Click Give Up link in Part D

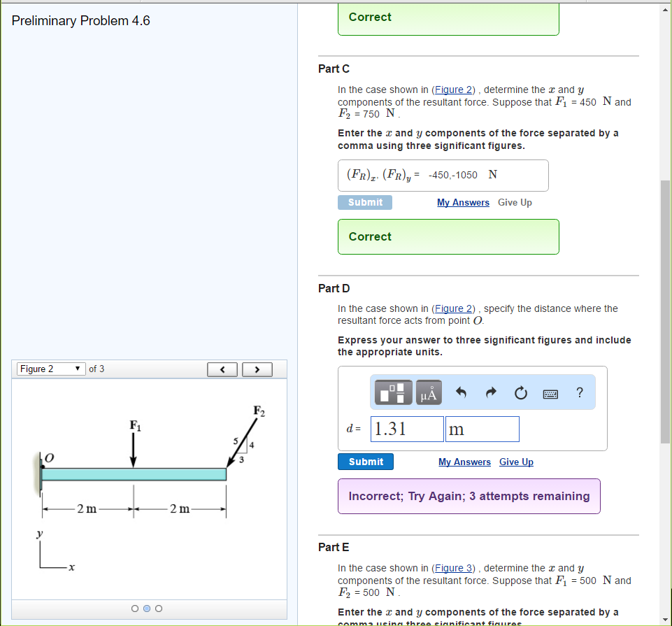click(x=516, y=462)
